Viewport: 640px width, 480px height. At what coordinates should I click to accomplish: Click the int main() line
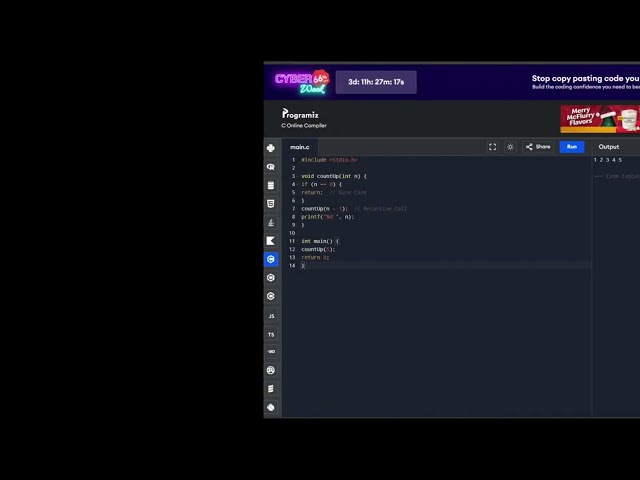pos(320,241)
